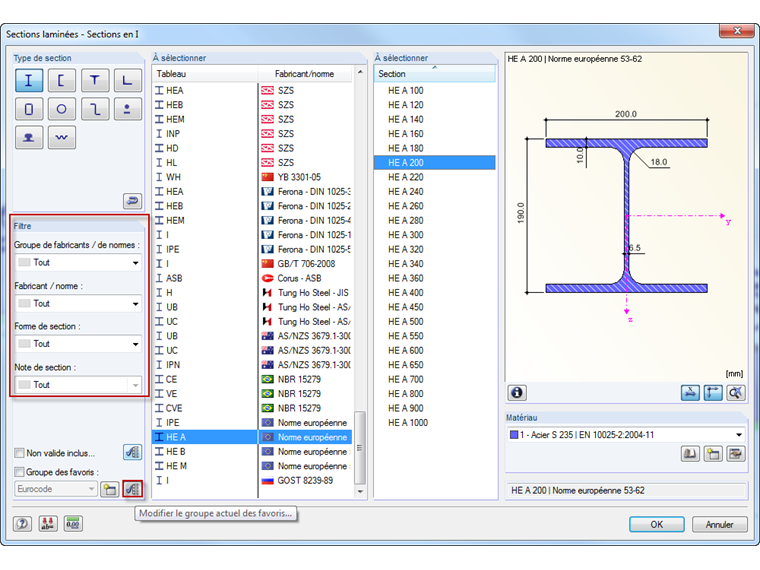Viewport: 760px width, 570px height.
Task: Select section 'HE A 300'
Action: 435,235
